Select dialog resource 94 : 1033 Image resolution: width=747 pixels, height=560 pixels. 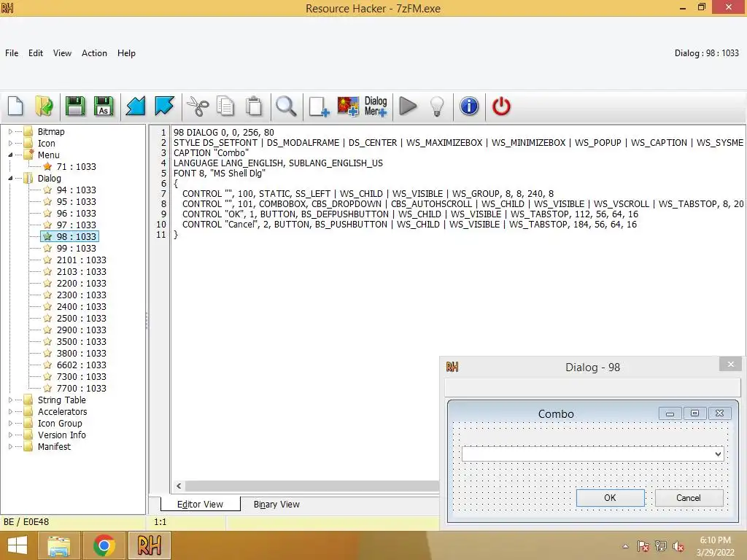[76, 190]
